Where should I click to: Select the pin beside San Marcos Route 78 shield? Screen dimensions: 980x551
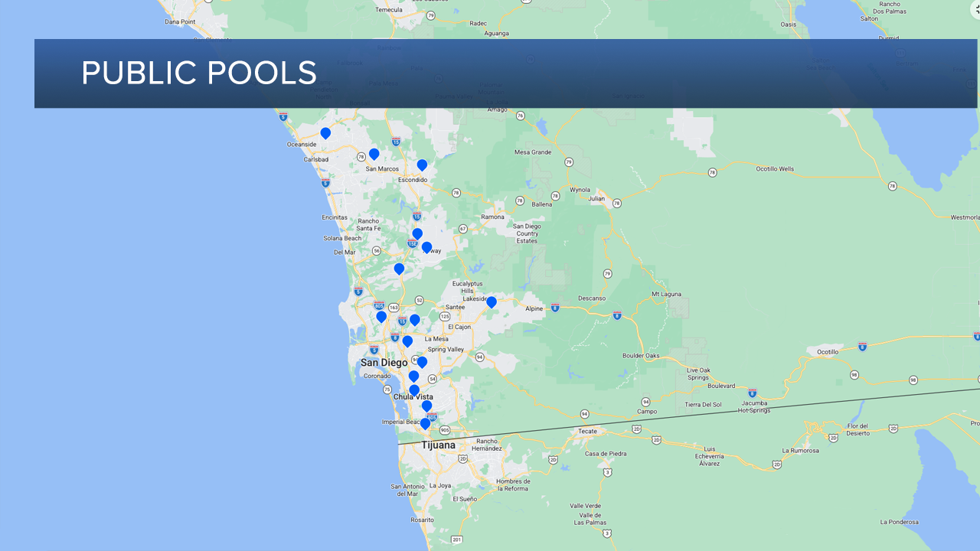(374, 154)
